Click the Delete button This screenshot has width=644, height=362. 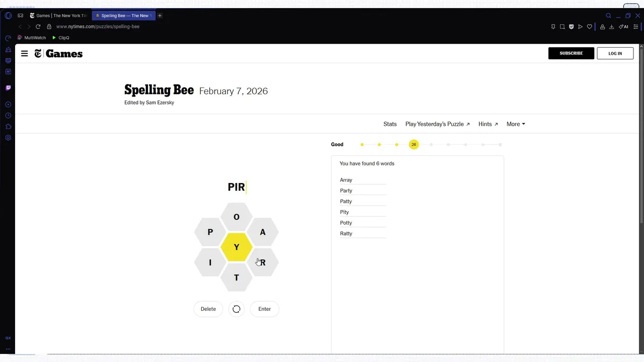click(x=208, y=309)
